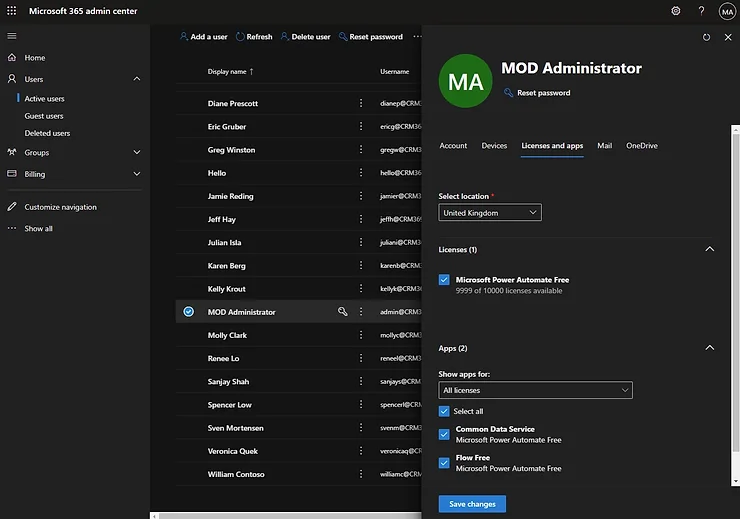Switch to the Devices tab
The image size is (740, 519).
click(x=494, y=146)
